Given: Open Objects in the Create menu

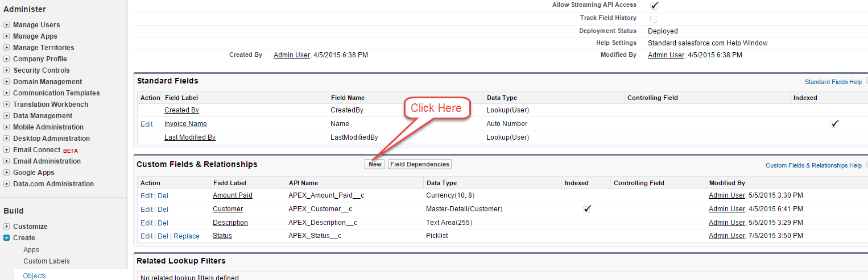Looking at the screenshot, I should [x=35, y=275].
